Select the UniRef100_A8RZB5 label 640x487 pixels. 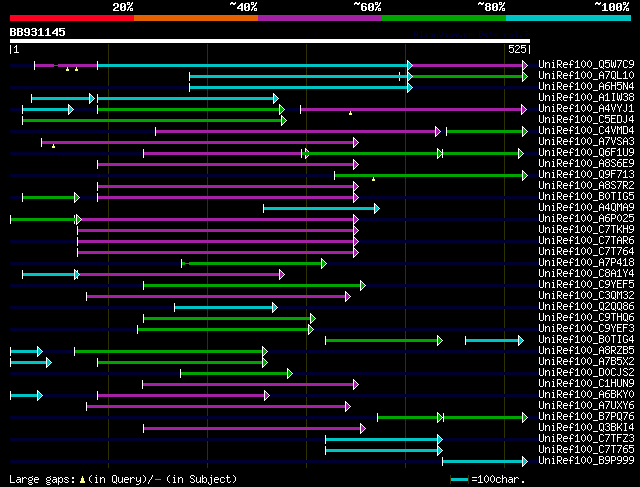click(x=586, y=351)
